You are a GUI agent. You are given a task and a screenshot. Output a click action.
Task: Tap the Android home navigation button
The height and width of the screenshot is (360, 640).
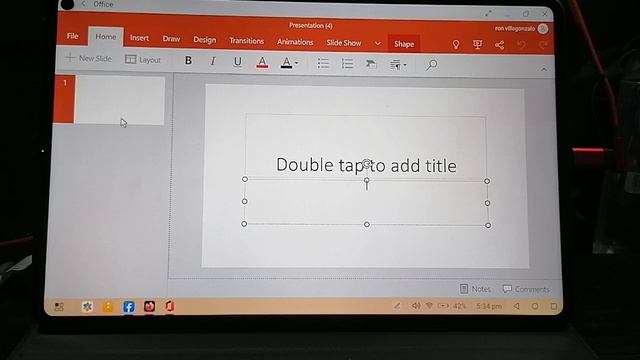point(535,306)
